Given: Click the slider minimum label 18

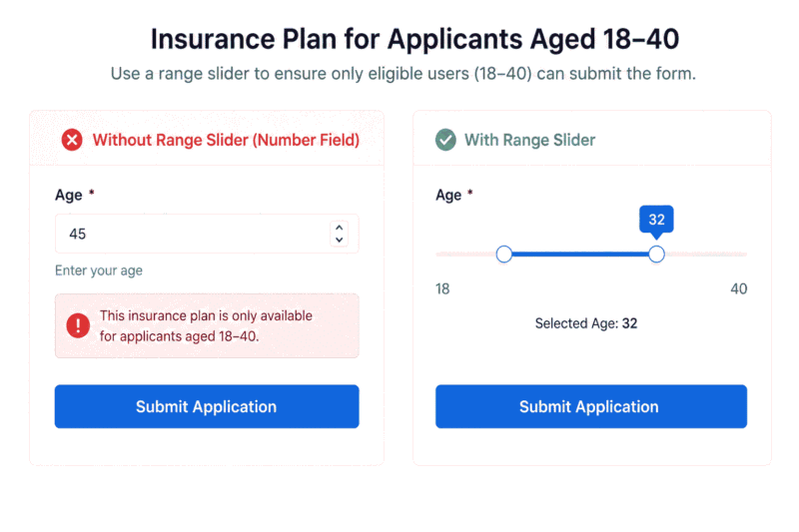Looking at the screenshot, I should pos(442,288).
